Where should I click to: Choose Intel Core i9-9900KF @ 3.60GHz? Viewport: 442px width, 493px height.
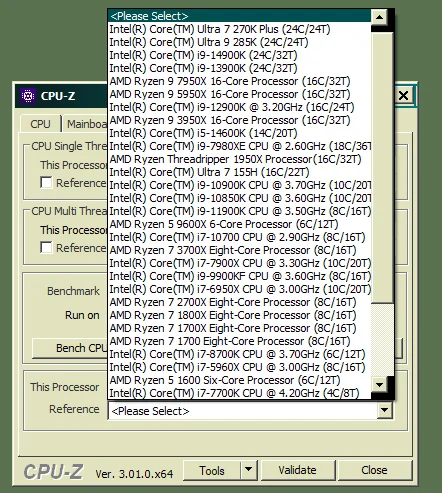(239, 276)
